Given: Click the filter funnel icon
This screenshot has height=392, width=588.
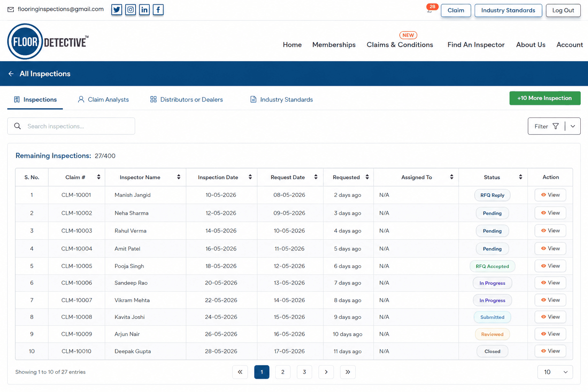Looking at the screenshot, I should click(x=556, y=126).
